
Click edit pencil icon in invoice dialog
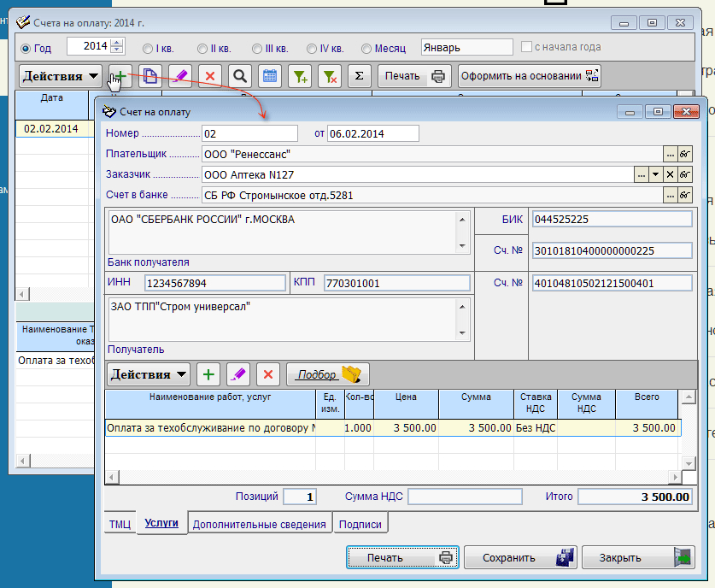coord(238,374)
